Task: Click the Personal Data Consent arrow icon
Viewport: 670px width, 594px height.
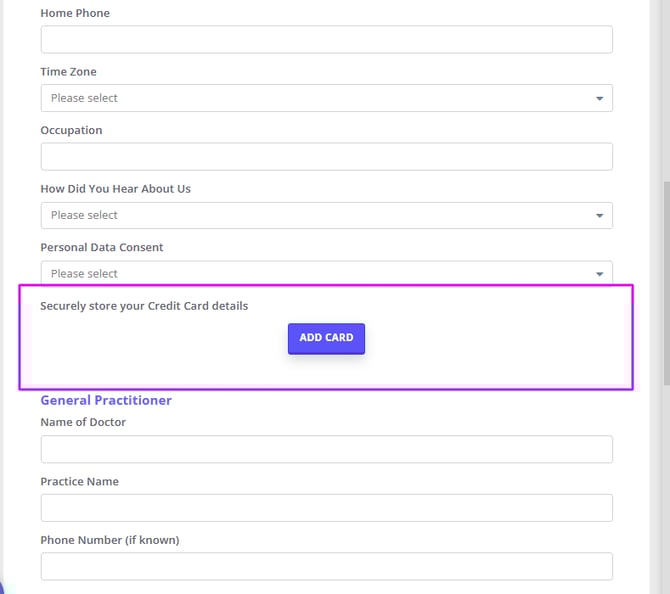Action: coord(599,273)
